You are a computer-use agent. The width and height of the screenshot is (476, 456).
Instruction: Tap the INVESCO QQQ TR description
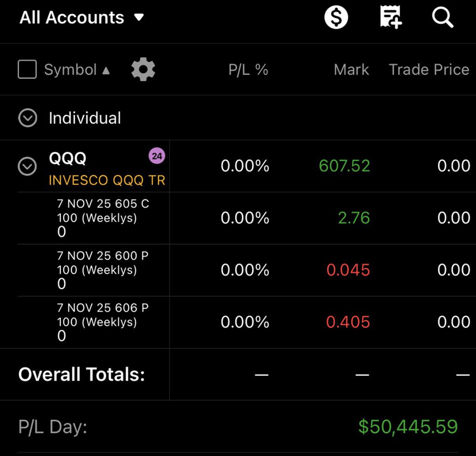tap(107, 180)
